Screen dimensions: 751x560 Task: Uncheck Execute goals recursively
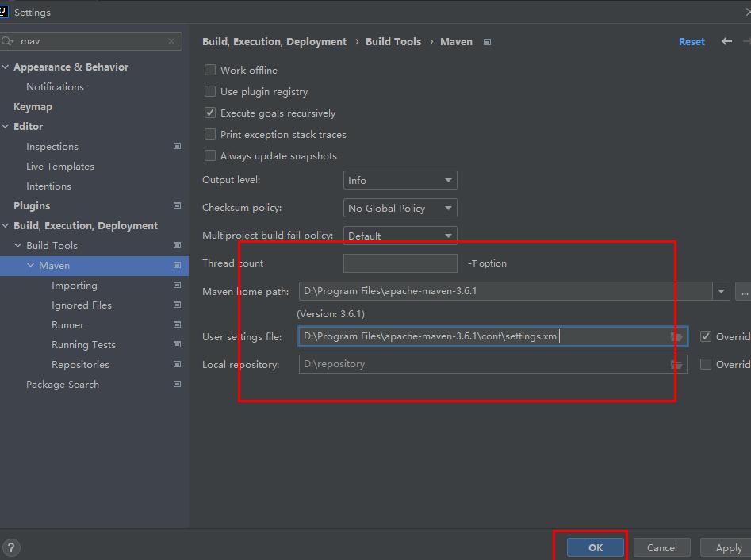click(x=210, y=113)
